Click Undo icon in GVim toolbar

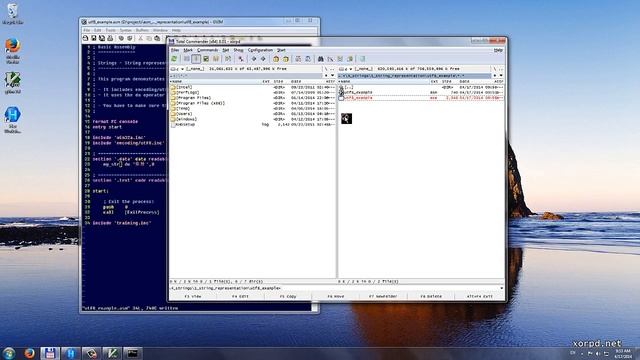point(121,38)
